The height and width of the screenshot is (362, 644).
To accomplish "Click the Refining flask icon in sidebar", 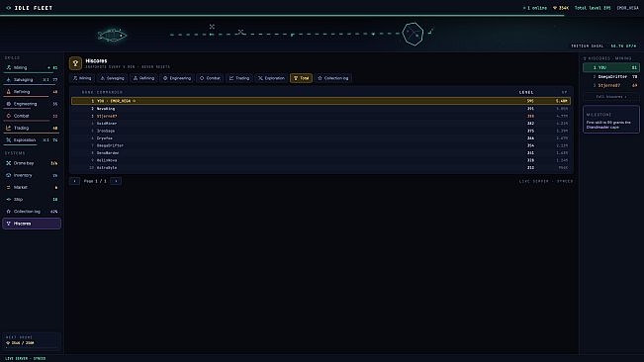I will (9, 92).
